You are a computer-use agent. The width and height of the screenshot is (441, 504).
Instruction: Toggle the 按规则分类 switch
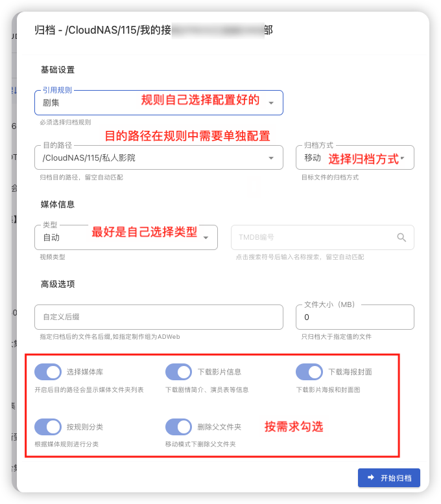48,426
